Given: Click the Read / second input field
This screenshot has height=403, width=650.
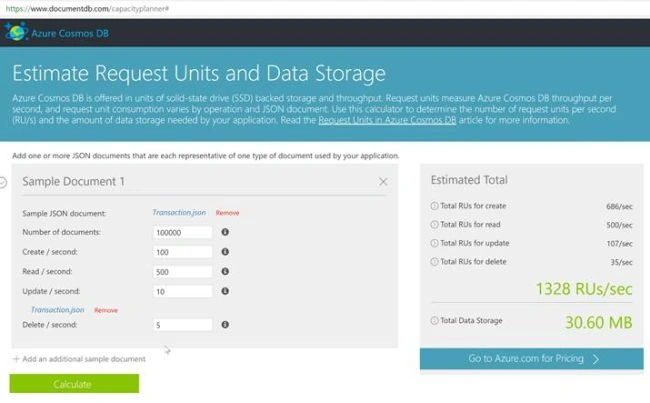Looking at the screenshot, I should 182,272.
